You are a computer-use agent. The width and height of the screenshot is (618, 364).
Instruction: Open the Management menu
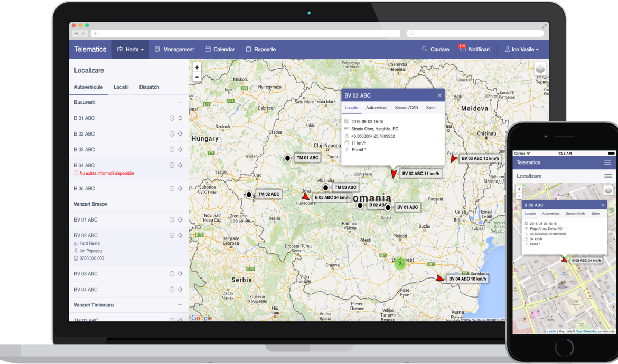pyautogui.click(x=174, y=49)
